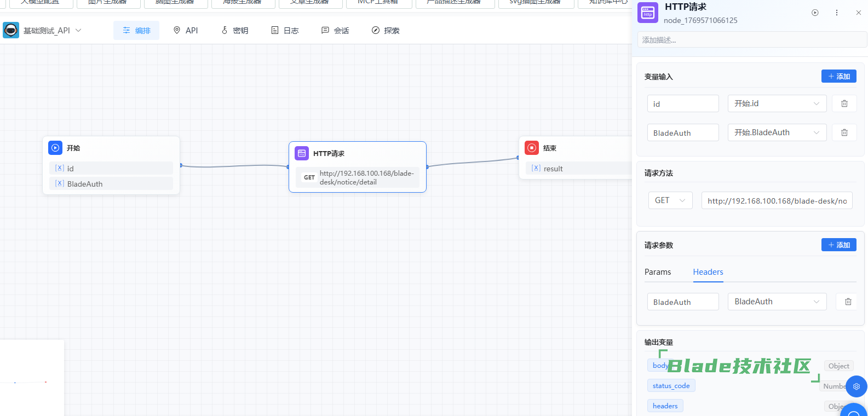Click the run/play icon in HTTP panel header

click(x=815, y=13)
